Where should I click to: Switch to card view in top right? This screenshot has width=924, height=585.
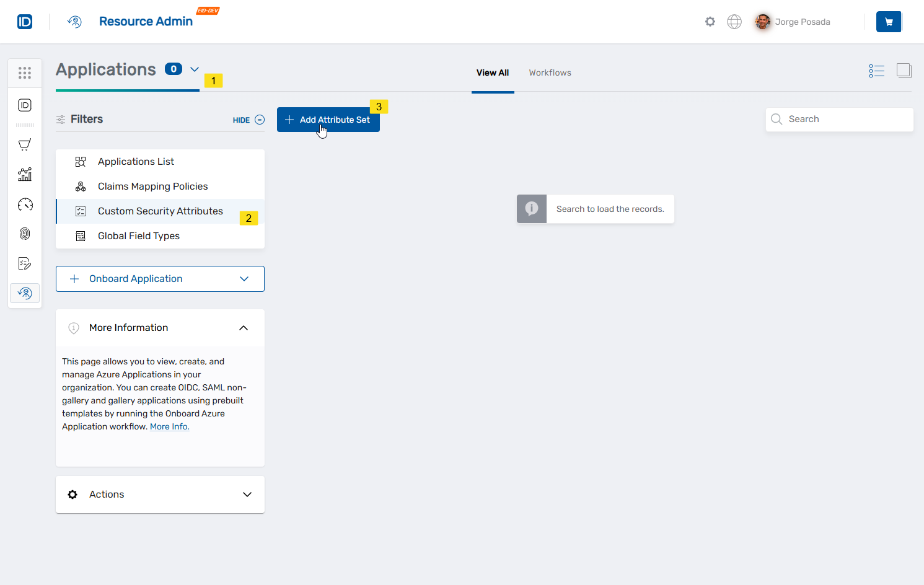904,71
